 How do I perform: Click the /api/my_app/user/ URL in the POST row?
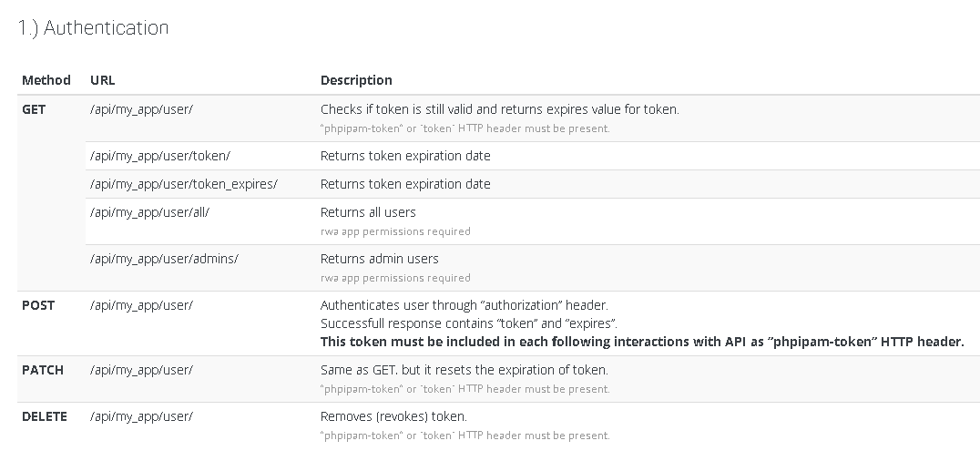(141, 305)
